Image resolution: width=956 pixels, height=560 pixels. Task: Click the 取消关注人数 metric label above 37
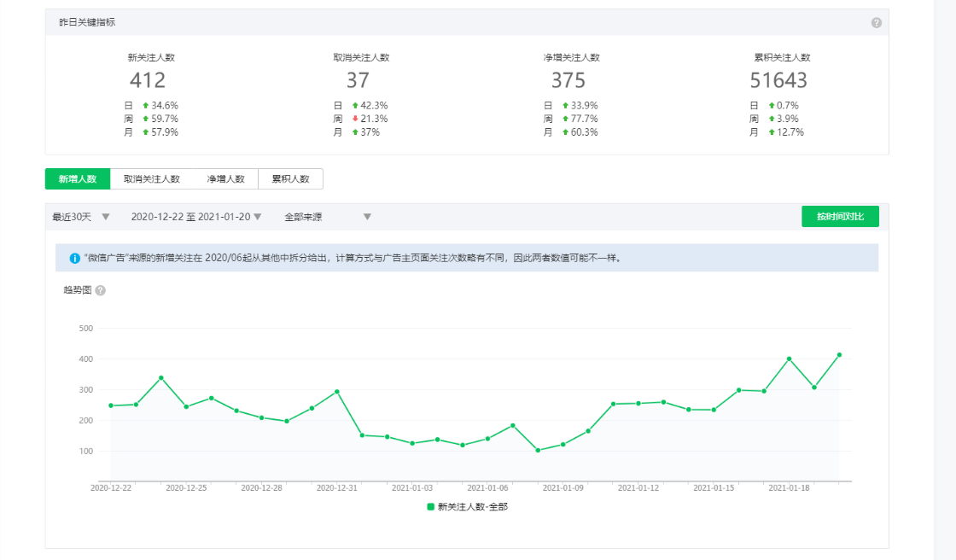pos(362,57)
